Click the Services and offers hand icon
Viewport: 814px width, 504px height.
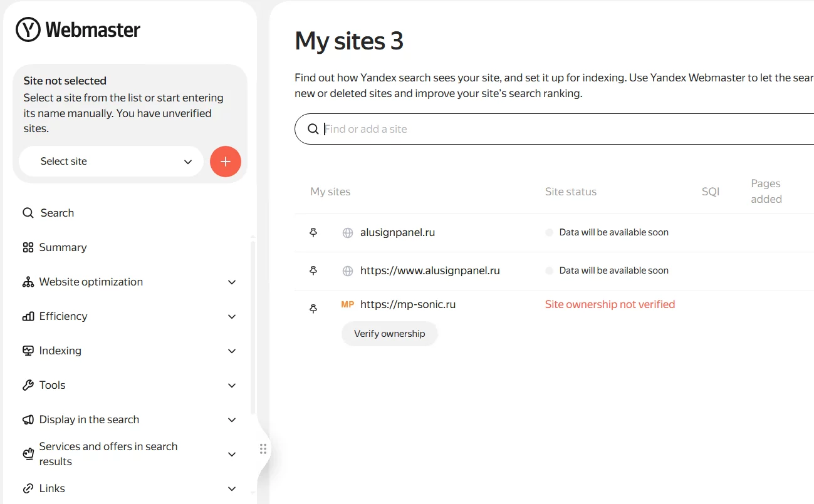coord(28,454)
